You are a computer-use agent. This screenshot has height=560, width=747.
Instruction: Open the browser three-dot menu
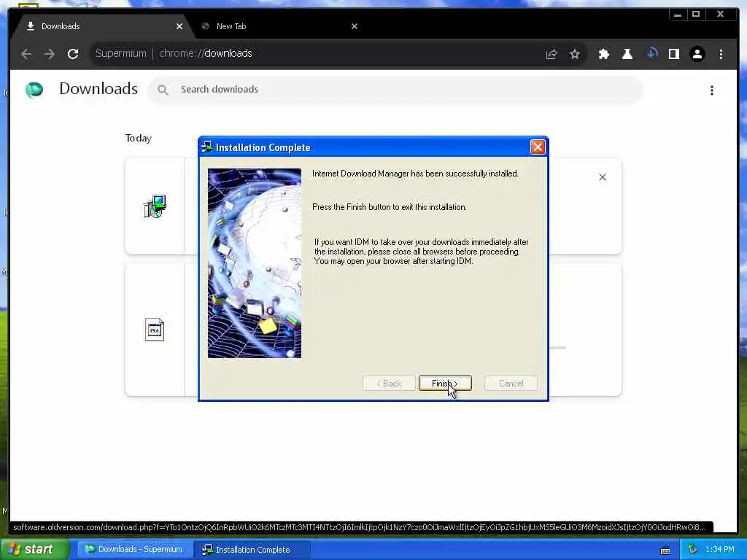click(x=721, y=54)
